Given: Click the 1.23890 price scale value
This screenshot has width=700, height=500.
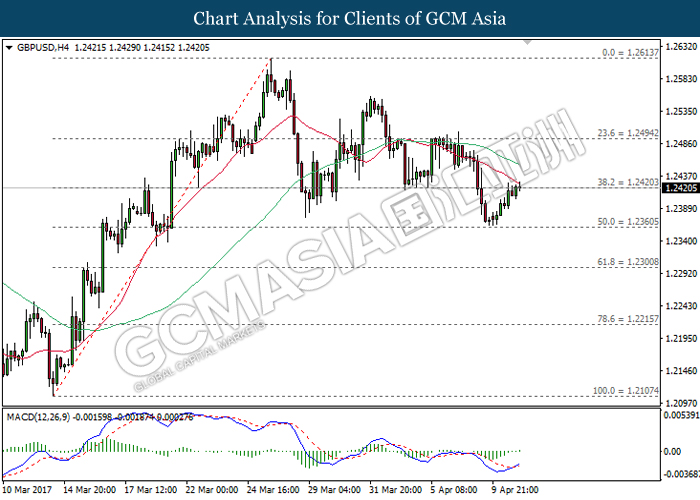Looking at the screenshot, I should [681, 208].
